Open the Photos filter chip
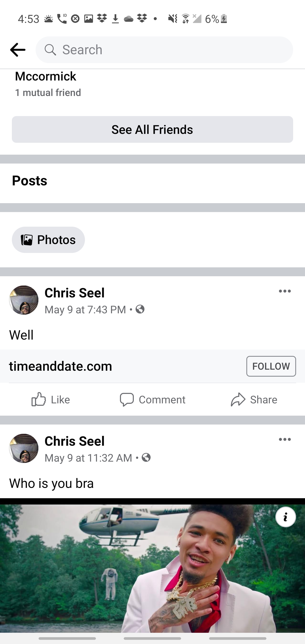The width and height of the screenshot is (305, 644). 48,240
